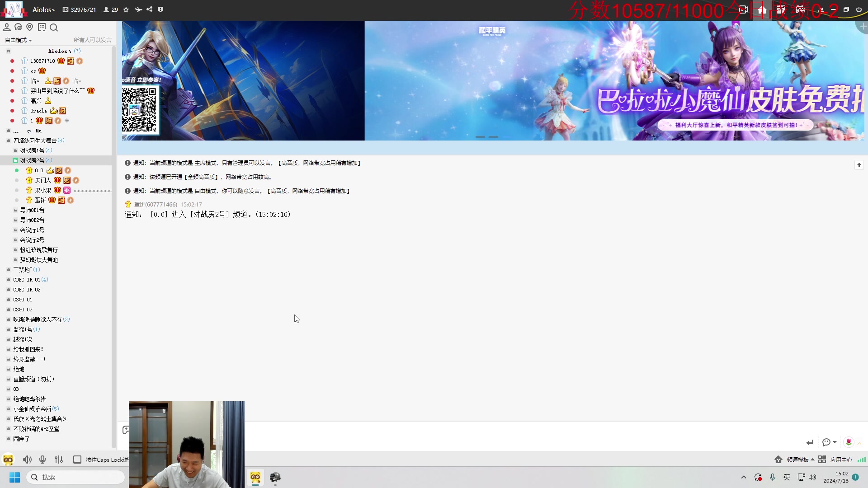Select 监狱1号 channel
This screenshot has height=488, width=868.
tap(23, 329)
